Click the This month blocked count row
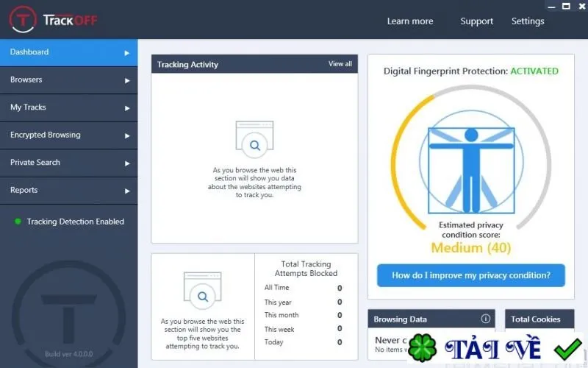Viewport: 588px width, 368px height. point(303,315)
